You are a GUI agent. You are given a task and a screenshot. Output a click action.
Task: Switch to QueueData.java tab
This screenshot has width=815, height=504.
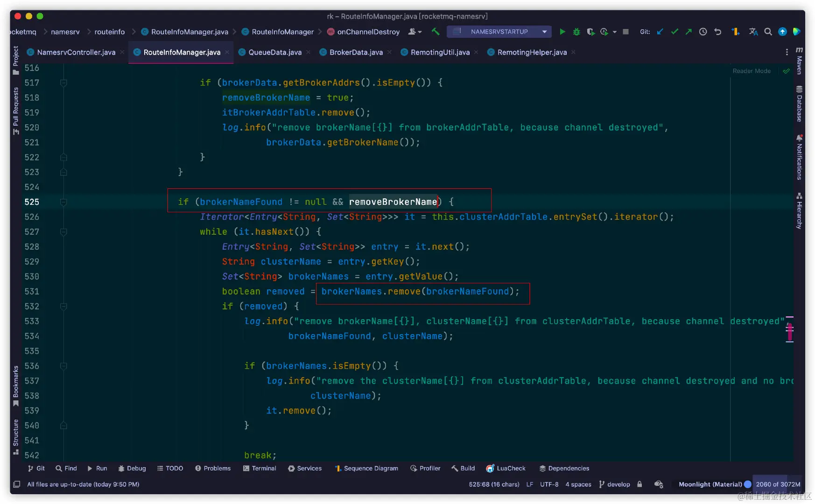tap(275, 52)
